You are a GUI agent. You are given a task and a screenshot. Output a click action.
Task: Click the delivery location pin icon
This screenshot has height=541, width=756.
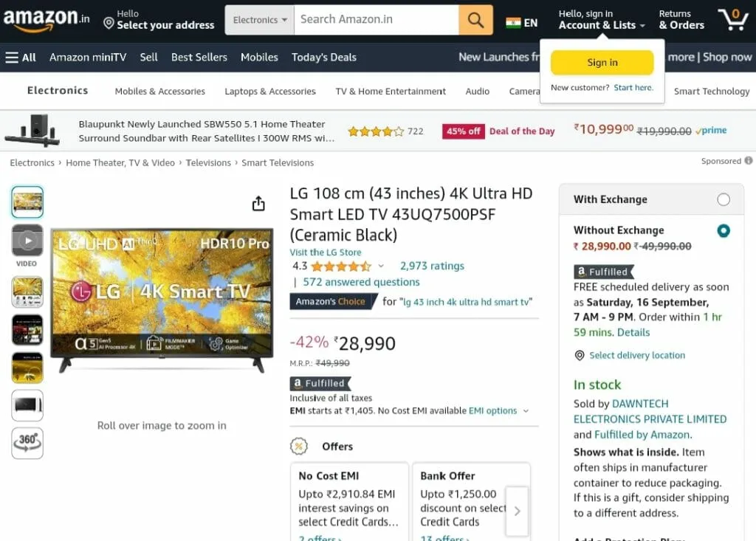(580, 355)
